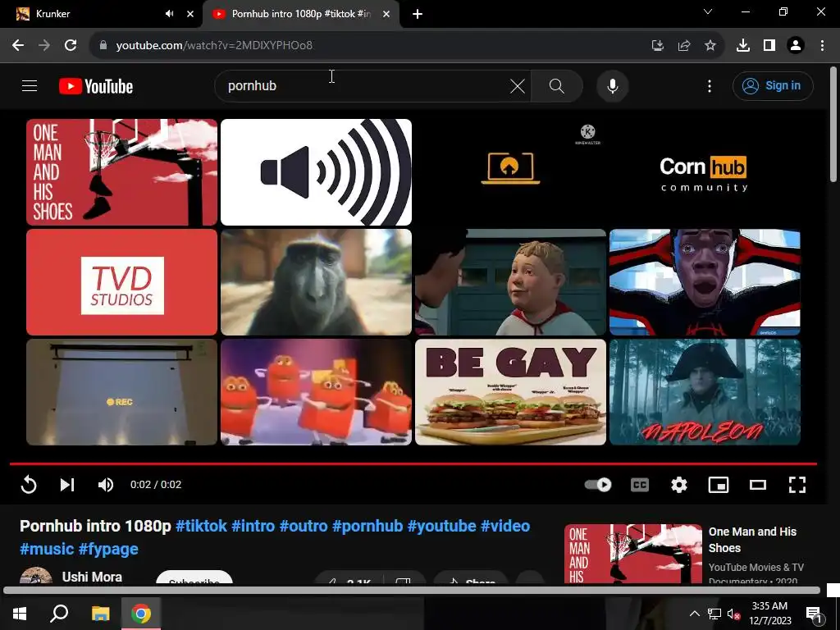Mute the Krunker tab audio icon
This screenshot has height=630, width=840.
(169, 14)
